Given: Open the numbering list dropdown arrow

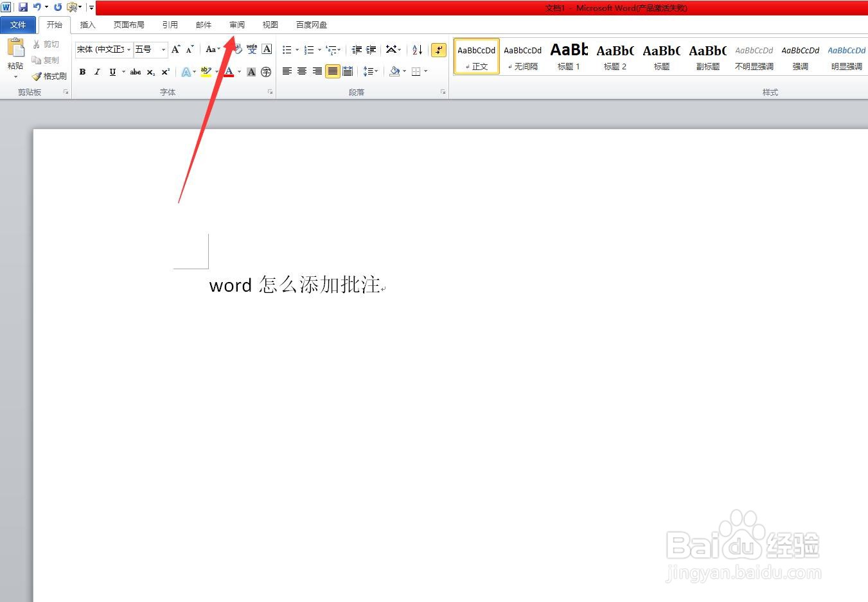Looking at the screenshot, I should (x=319, y=49).
